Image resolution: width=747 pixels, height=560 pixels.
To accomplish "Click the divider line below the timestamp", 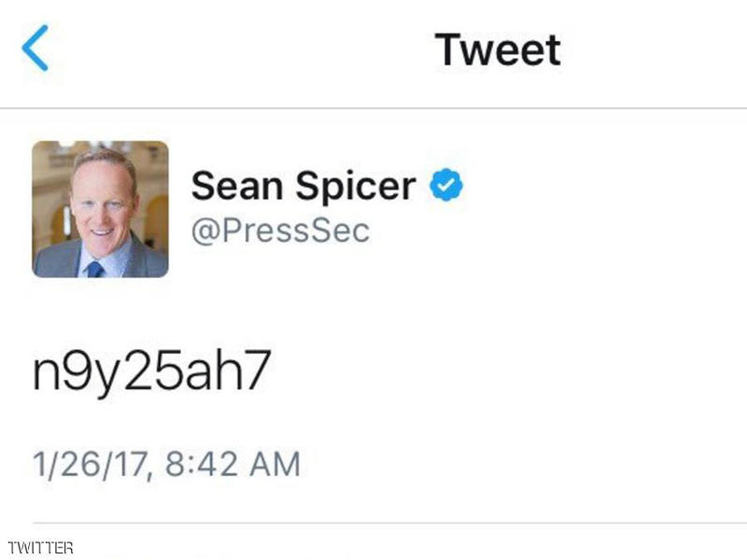I will (x=373, y=523).
